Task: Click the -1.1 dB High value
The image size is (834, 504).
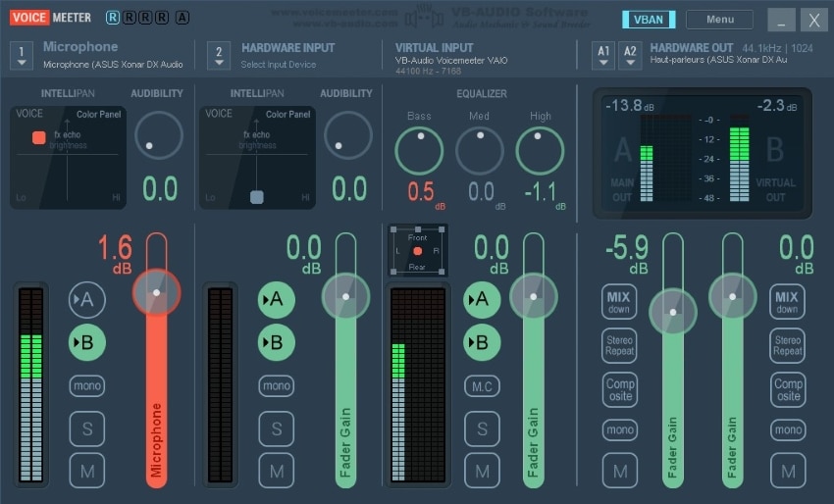Action: click(x=545, y=194)
